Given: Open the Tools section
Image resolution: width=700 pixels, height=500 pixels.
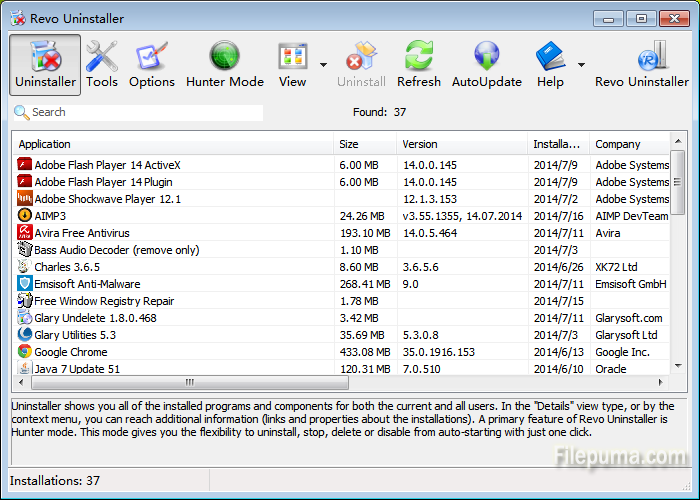Looking at the screenshot, I should coord(101,64).
